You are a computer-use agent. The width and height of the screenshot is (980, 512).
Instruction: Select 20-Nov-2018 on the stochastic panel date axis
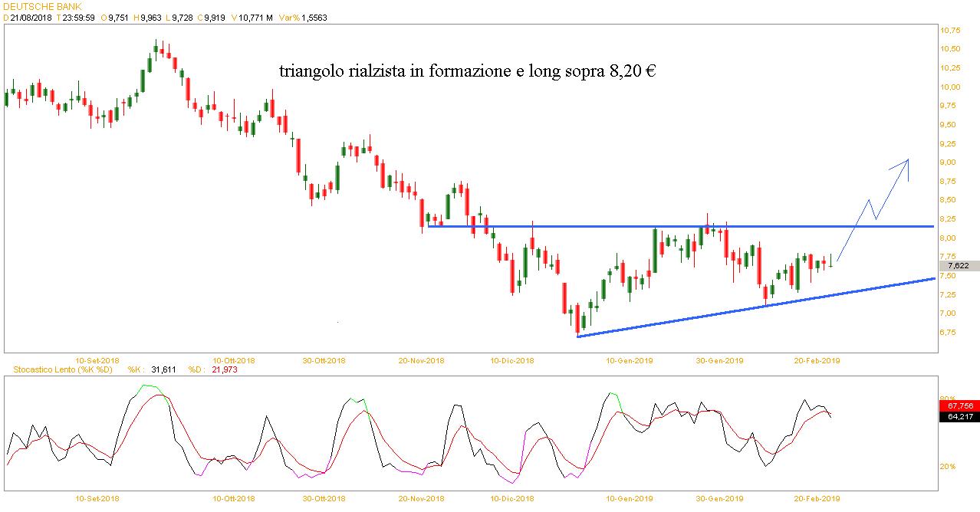[422, 498]
